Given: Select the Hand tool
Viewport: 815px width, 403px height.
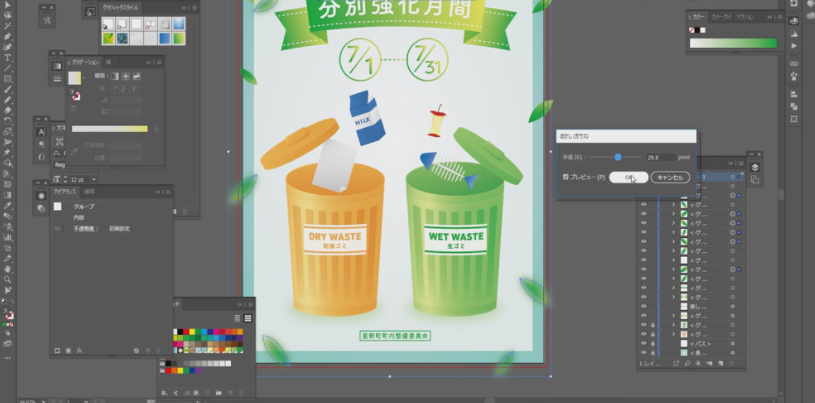Looking at the screenshot, I should tap(7, 269).
